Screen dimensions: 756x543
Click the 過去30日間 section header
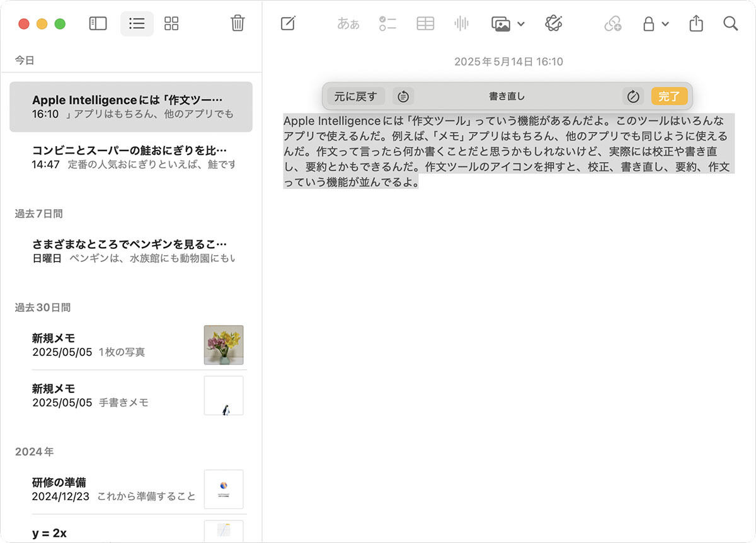43,307
